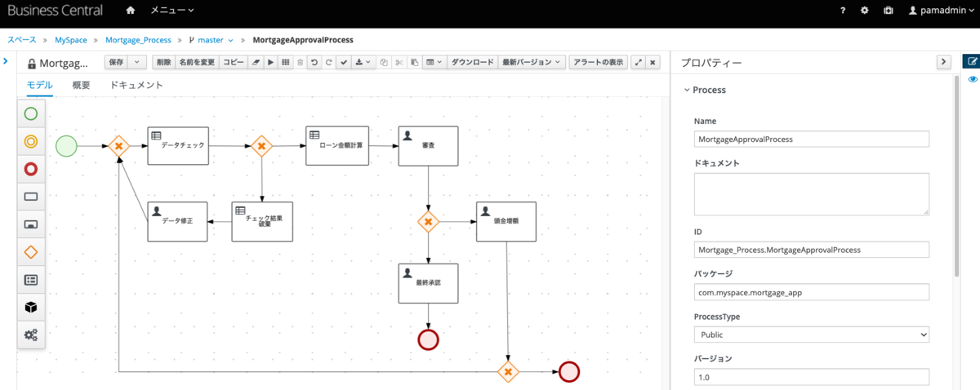The width and height of the screenshot is (980, 390).
Task: Select the データチェック task node
Action: [178, 145]
